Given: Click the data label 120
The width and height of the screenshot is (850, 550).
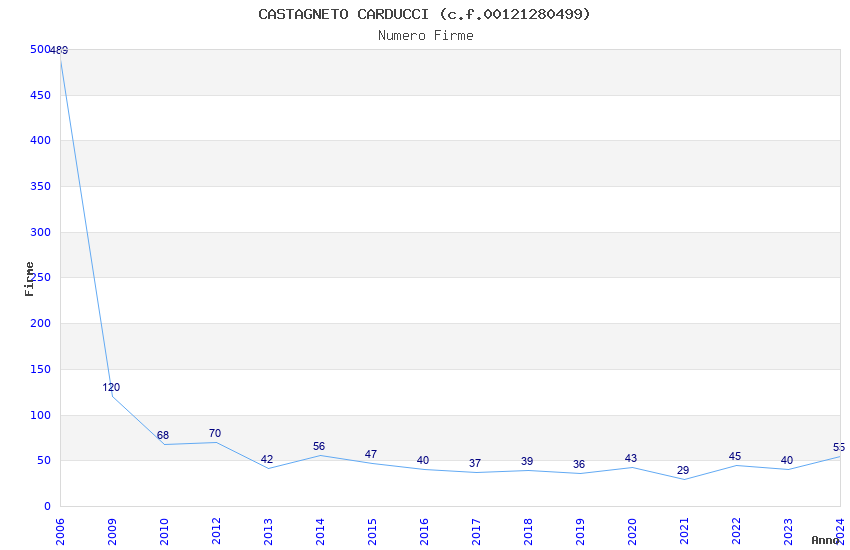Looking at the screenshot, I should point(111,387).
